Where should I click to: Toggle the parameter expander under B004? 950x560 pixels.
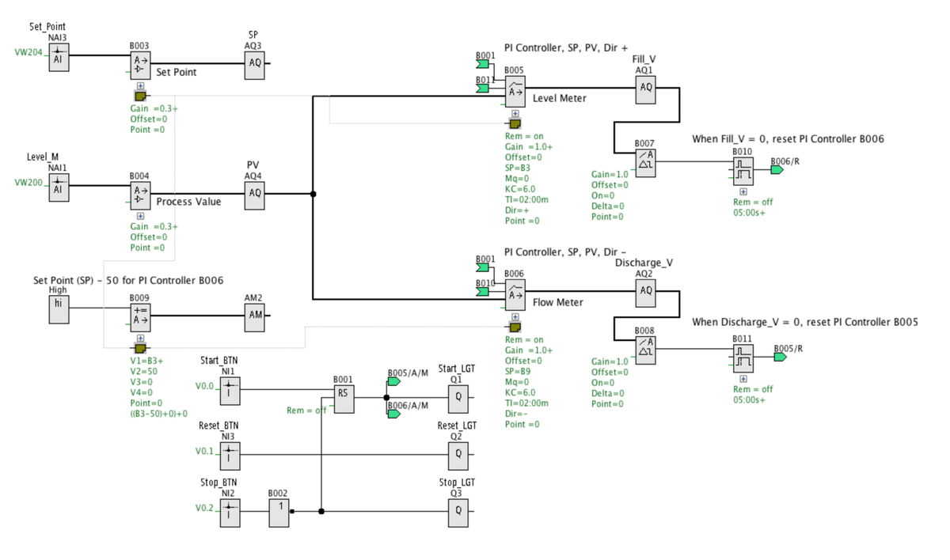pyautogui.click(x=140, y=216)
